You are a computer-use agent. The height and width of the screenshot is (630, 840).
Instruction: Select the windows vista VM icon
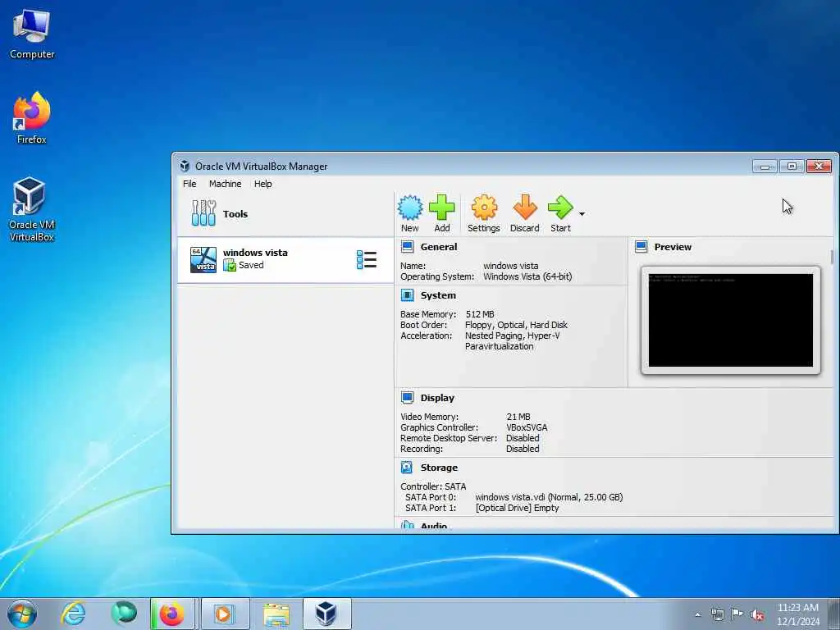[x=203, y=260]
